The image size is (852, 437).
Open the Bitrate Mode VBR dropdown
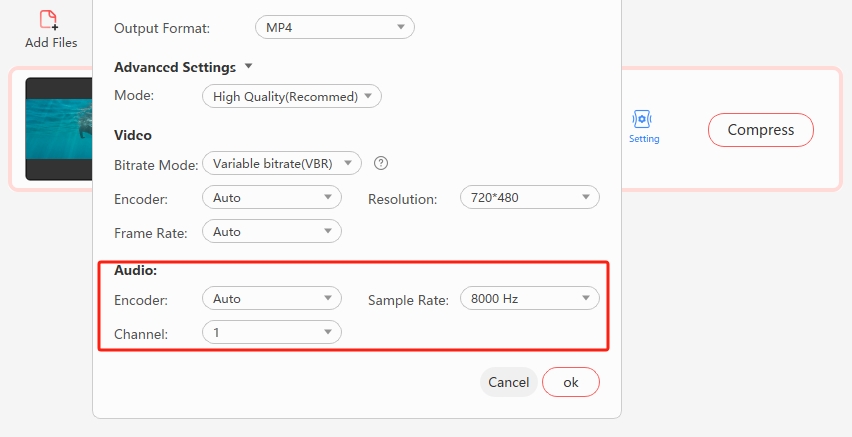(x=282, y=163)
